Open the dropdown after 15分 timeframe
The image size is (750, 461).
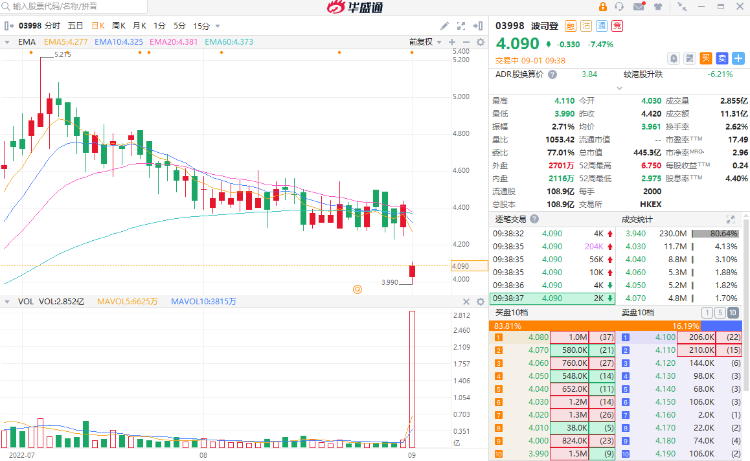pyautogui.click(x=218, y=26)
